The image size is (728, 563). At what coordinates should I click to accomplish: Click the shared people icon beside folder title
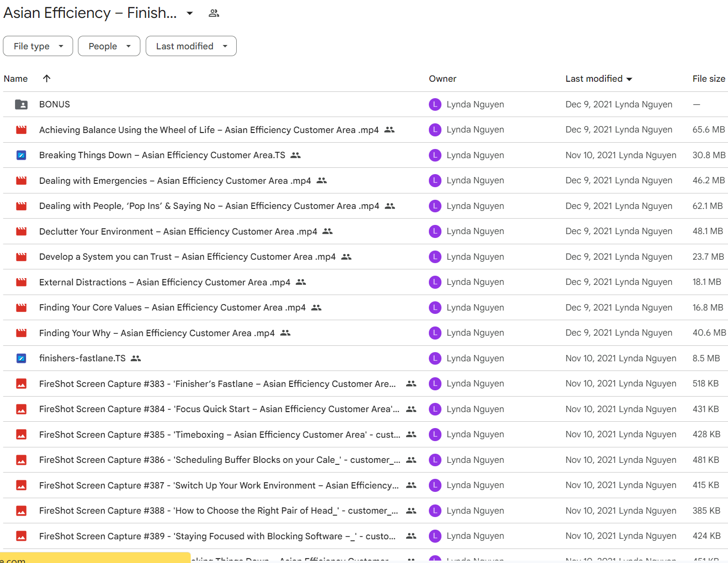click(x=214, y=13)
